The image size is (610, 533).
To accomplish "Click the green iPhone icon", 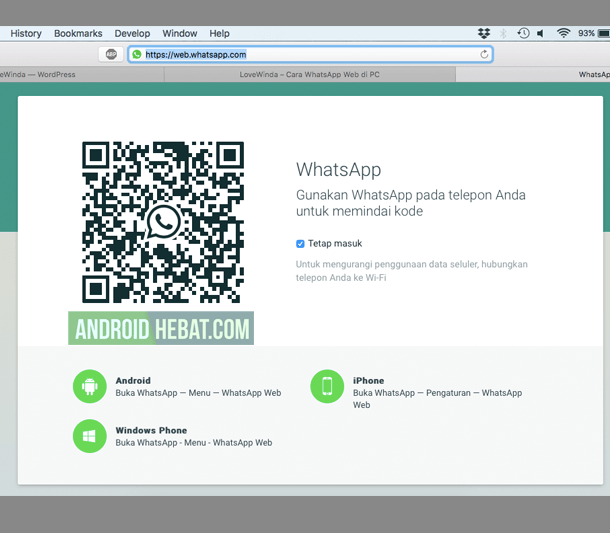I will pyautogui.click(x=327, y=386).
